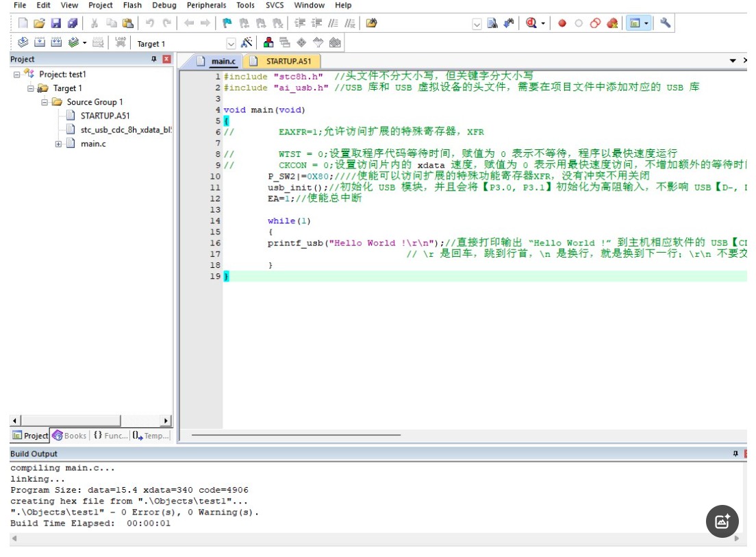Insert a breakpoint using the red dot icon

(x=562, y=23)
